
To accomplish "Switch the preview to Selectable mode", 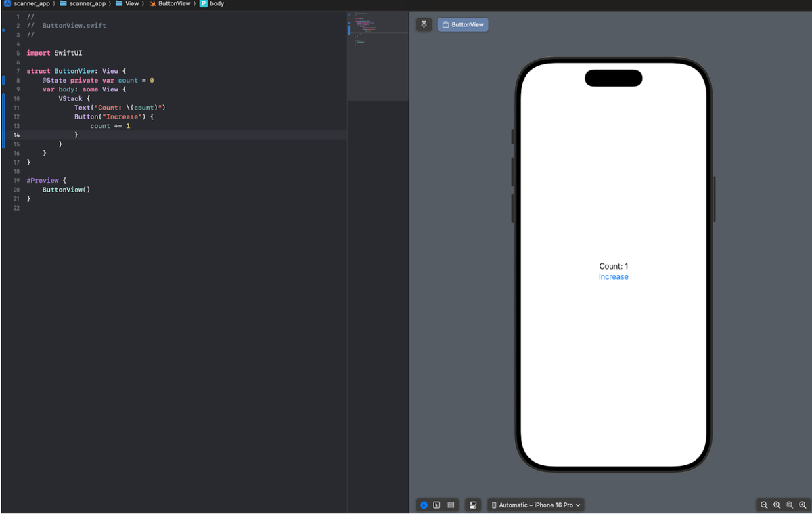I will [437, 505].
